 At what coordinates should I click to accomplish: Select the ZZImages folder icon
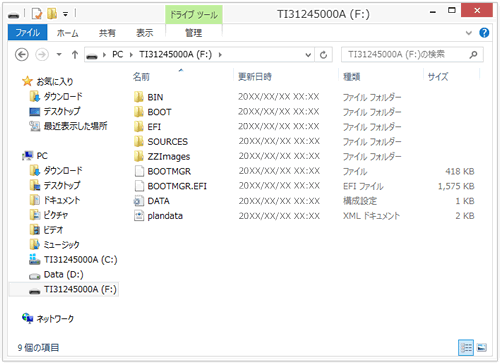[139, 156]
